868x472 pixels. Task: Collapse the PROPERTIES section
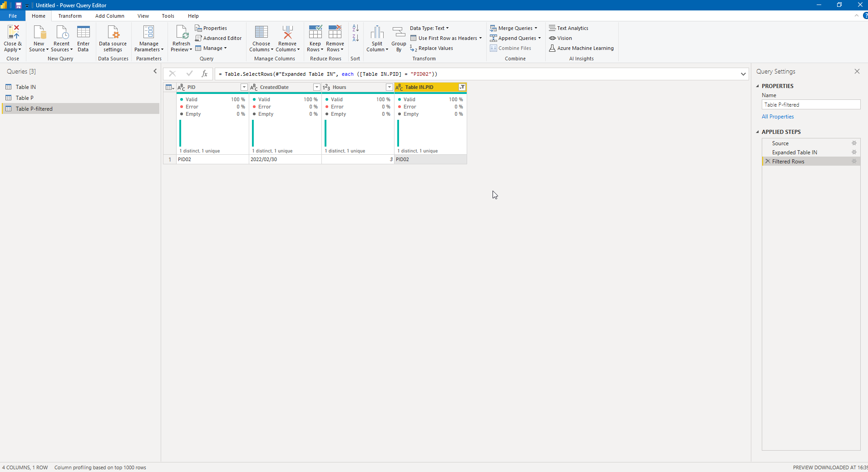(757, 86)
